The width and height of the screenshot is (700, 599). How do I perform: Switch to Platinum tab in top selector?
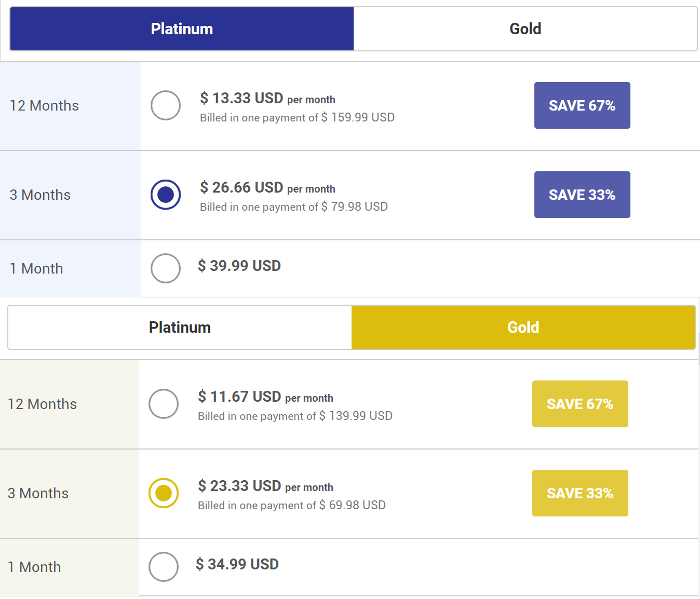pyautogui.click(x=182, y=29)
